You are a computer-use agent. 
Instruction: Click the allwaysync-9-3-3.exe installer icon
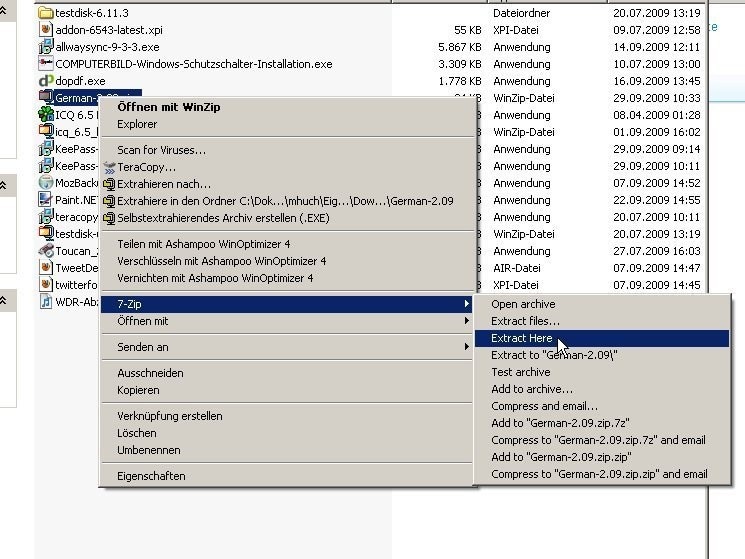(46, 47)
